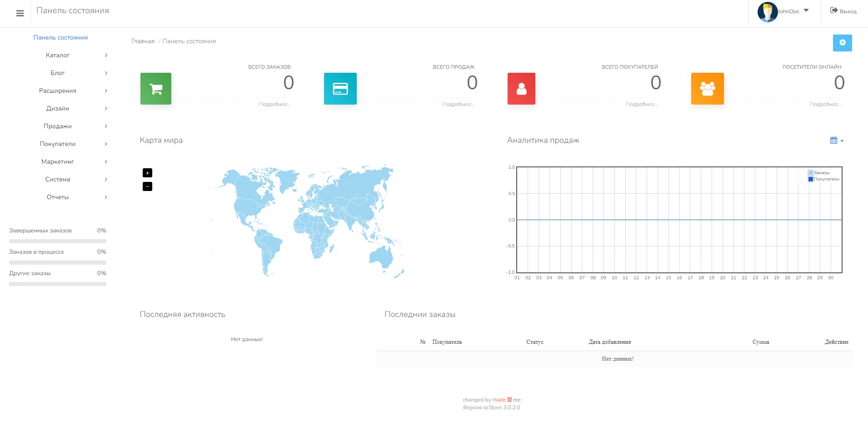Toggle the hamburger menu icon
Image resolution: width=868 pixels, height=427 pixels.
pos(20,14)
